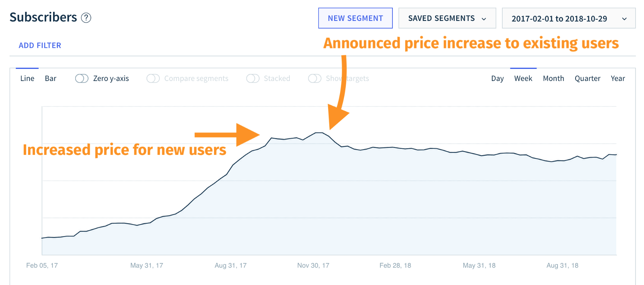The width and height of the screenshot is (644, 285).
Task: Enable the Stacked toggle
Action: (253, 79)
